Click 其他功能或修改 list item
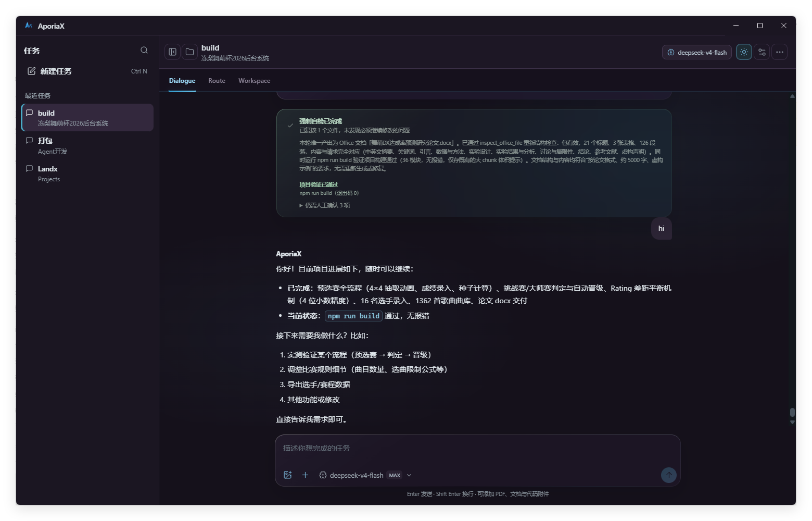The width and height of the screenshot is (812, 521). 313,400
